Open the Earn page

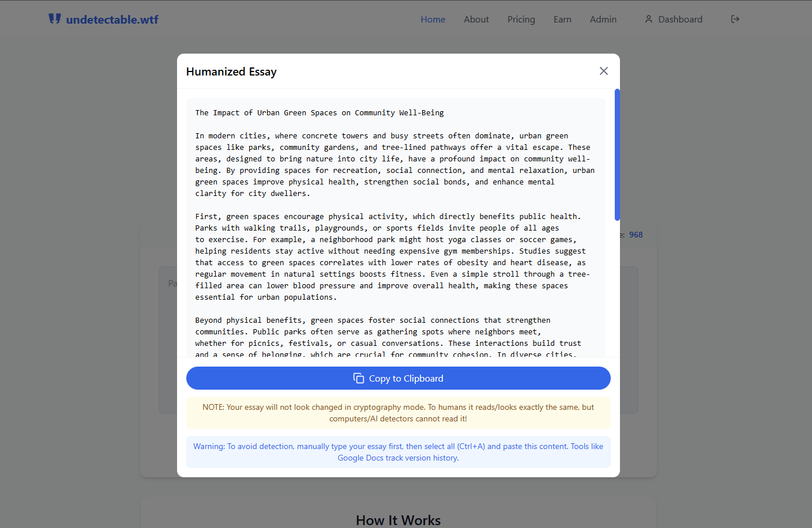[x=562, y=19]
